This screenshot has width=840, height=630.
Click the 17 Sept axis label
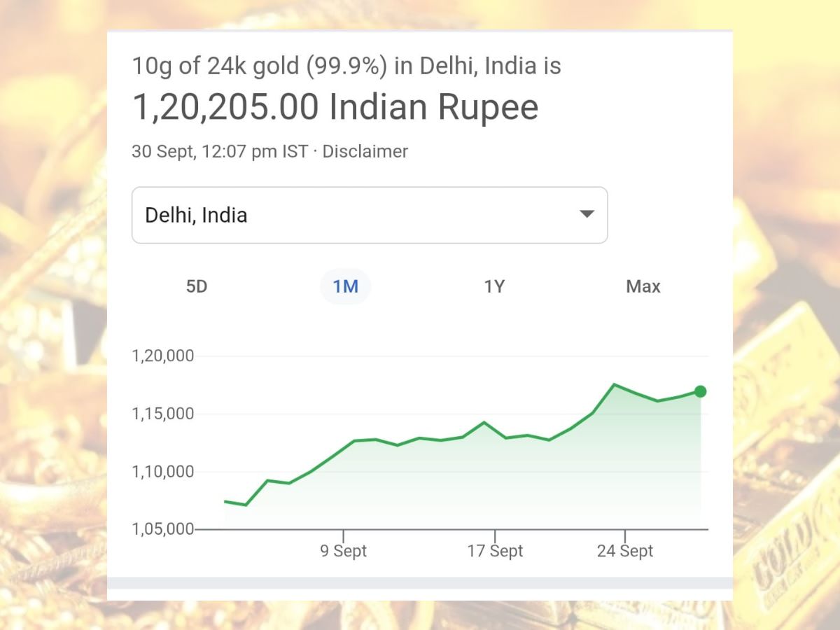[495, 551]
